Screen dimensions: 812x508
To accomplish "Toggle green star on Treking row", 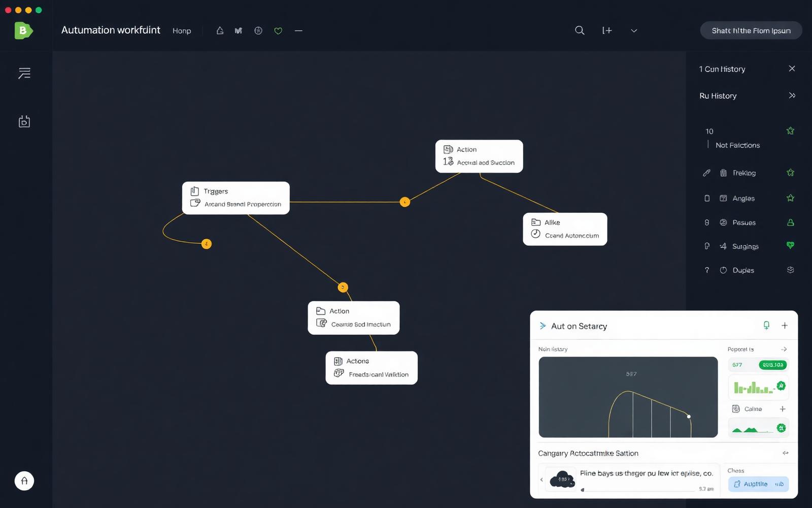I will click(x=790, y=173).
